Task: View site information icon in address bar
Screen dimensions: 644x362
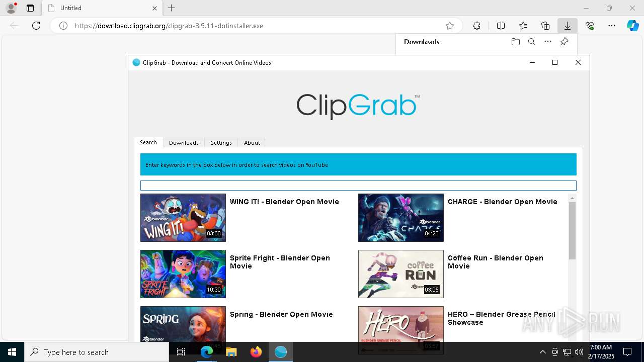Action: coord(63,26)
